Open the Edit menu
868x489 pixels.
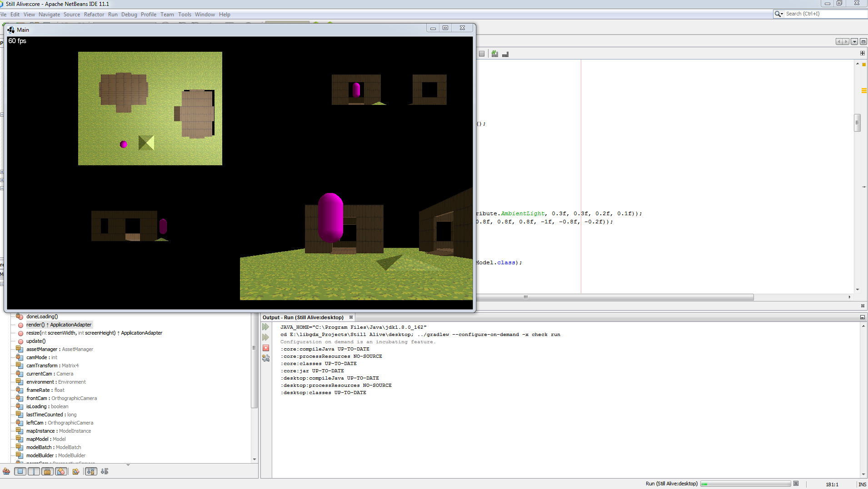15,15
